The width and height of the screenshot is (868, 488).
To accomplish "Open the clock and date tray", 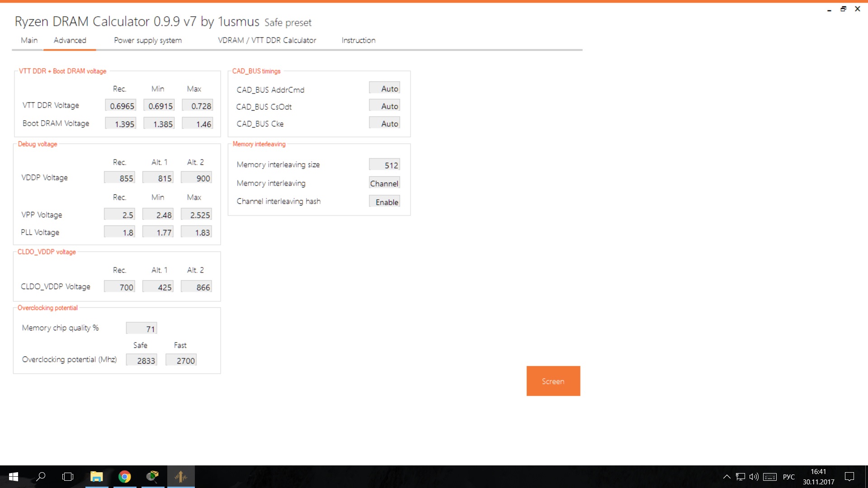I will point(818,477).
